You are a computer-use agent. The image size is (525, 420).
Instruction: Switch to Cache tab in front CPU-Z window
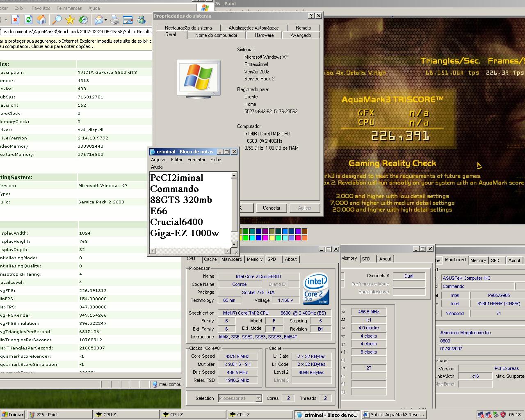210,259
